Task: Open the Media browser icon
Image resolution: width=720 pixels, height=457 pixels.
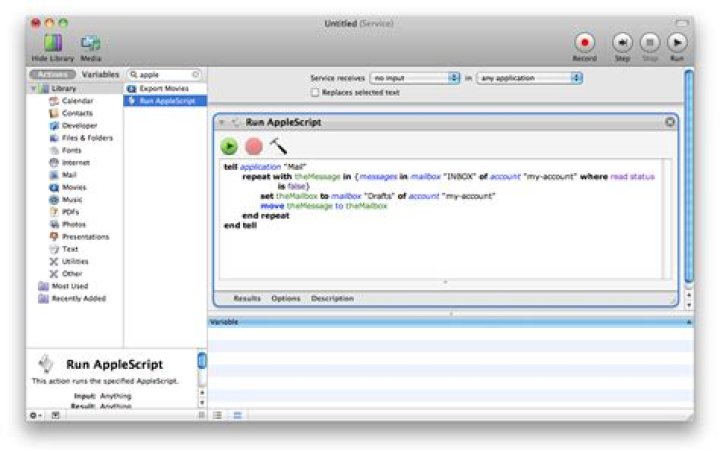Action: (90, 43)
